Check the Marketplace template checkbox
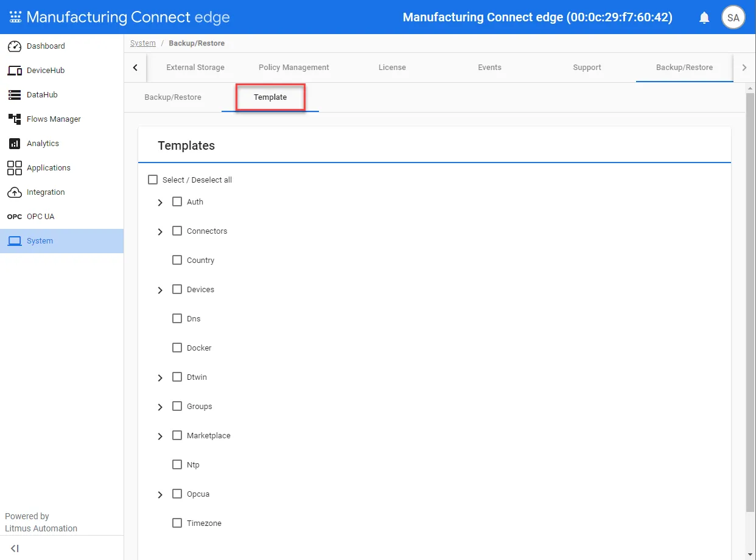Image resolution: width=756 pixels, height=560 pixels. [x=177, y=435]
